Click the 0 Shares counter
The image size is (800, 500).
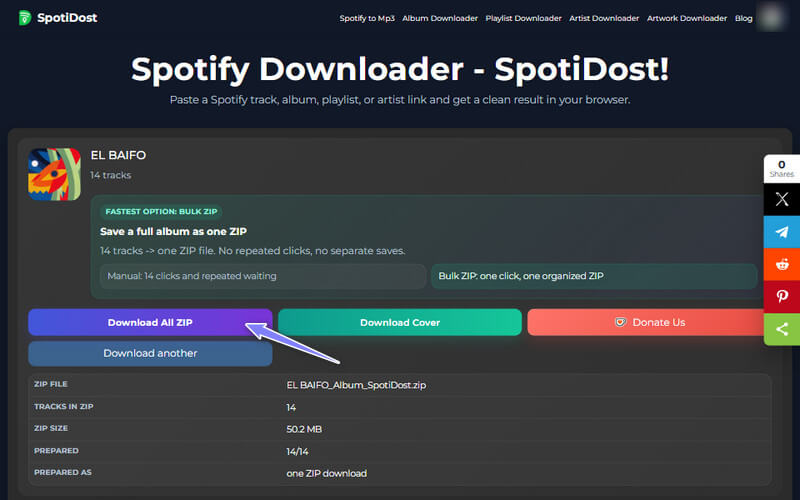tap(782, 168)
